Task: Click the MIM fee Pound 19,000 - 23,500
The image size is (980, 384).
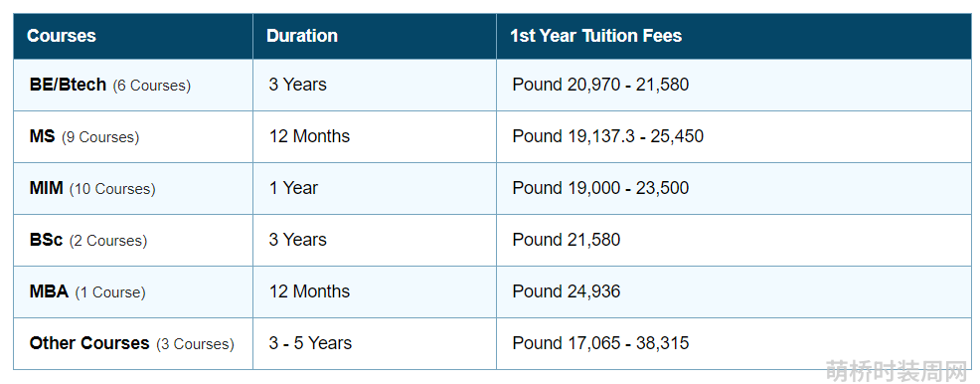Action: point(600,188)
